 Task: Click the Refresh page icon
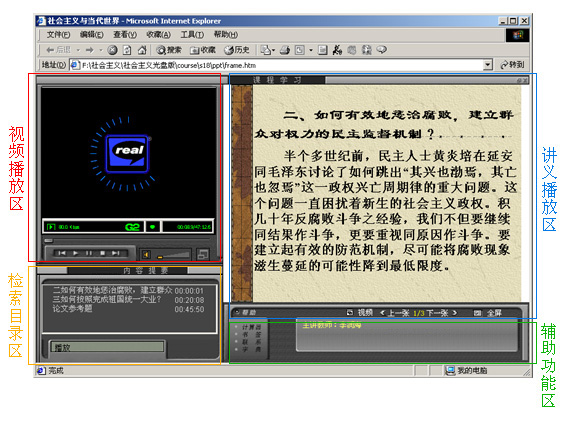[x=127, y=50]
